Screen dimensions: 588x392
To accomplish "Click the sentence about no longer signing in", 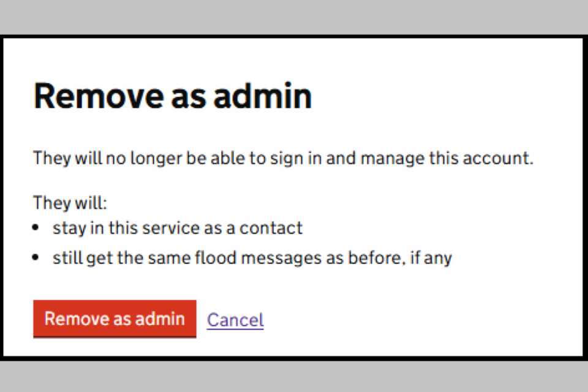I will pyautogui.click(x=283, y=159).
